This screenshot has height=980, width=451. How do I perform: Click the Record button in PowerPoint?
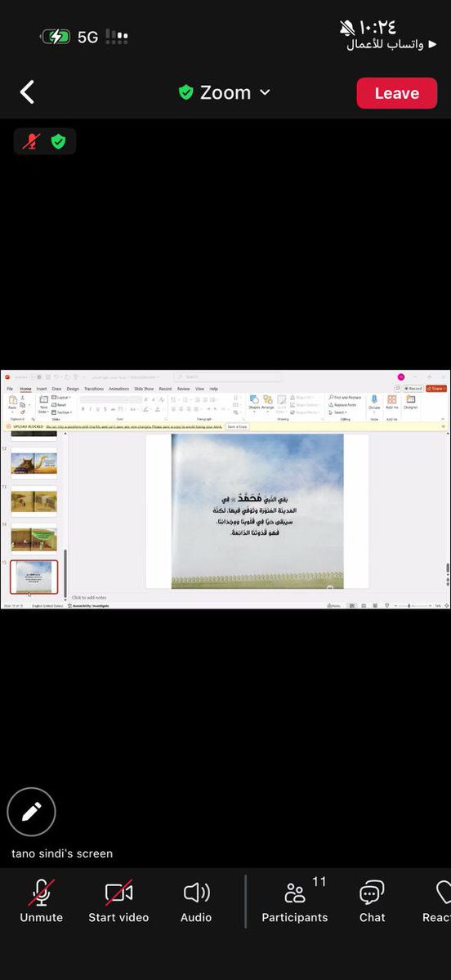[413, 389]
